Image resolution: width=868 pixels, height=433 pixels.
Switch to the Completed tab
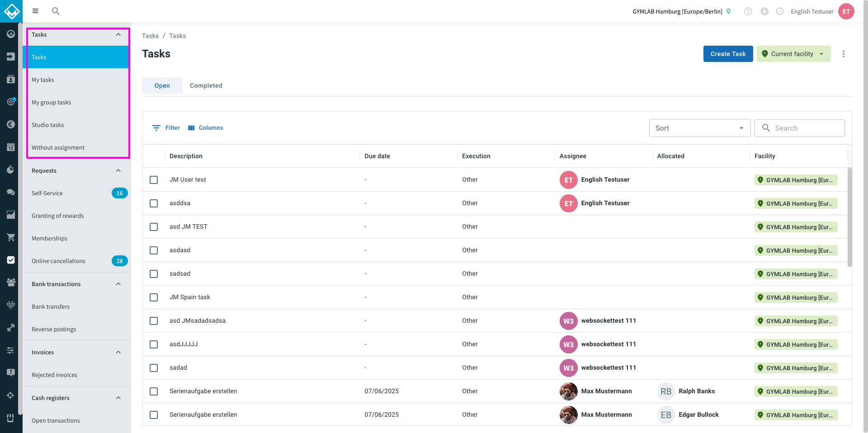[x=206, y=85]
